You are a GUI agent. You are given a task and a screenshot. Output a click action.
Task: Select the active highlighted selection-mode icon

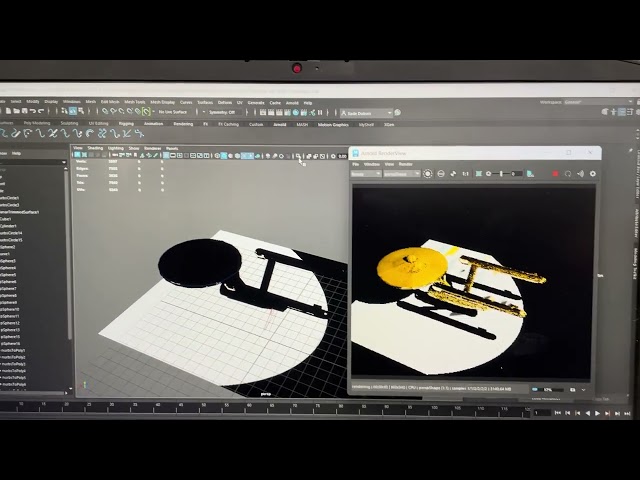(x=73, y=111)
